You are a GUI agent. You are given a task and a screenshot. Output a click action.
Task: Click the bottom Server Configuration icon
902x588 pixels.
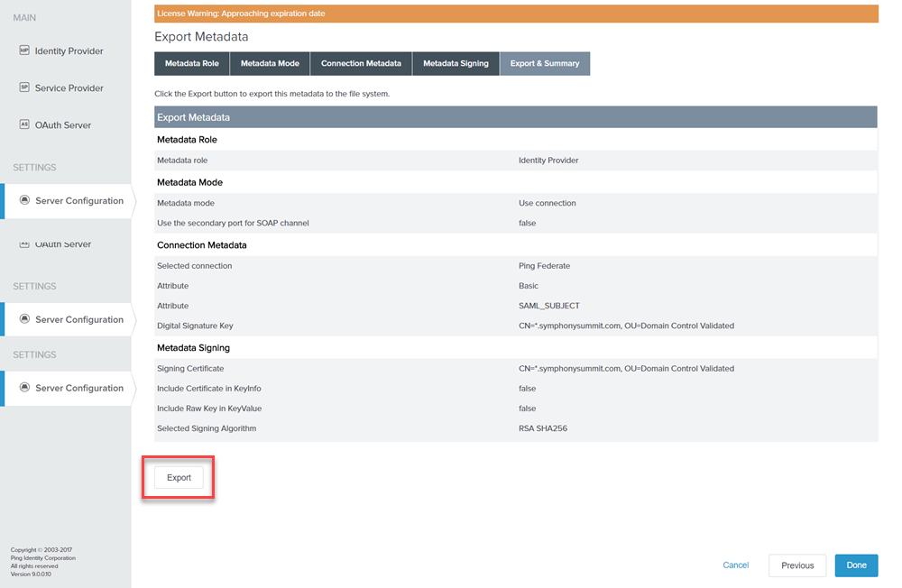(25, 388)
